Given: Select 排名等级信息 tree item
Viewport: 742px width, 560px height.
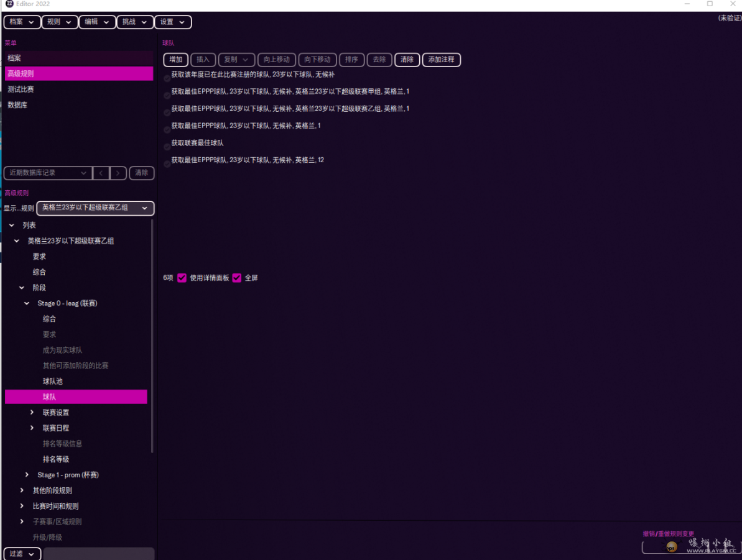Looking at the screenshot, I should tap(62, 444).
